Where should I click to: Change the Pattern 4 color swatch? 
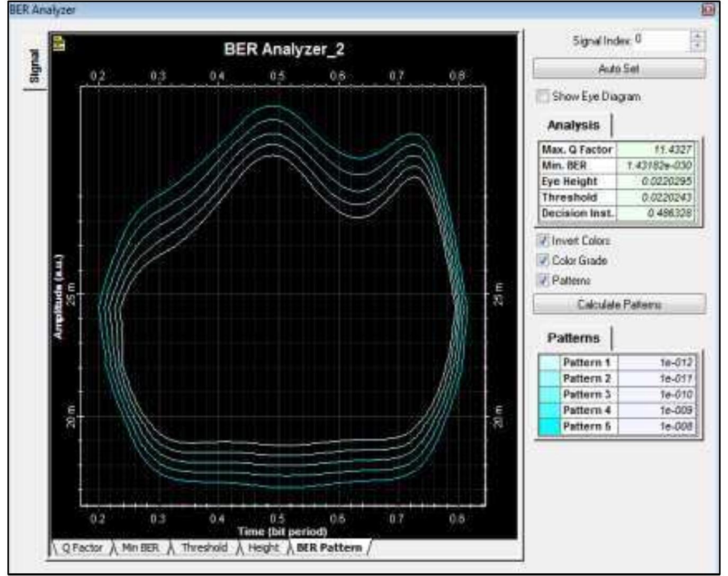click(x=549, y=410)
